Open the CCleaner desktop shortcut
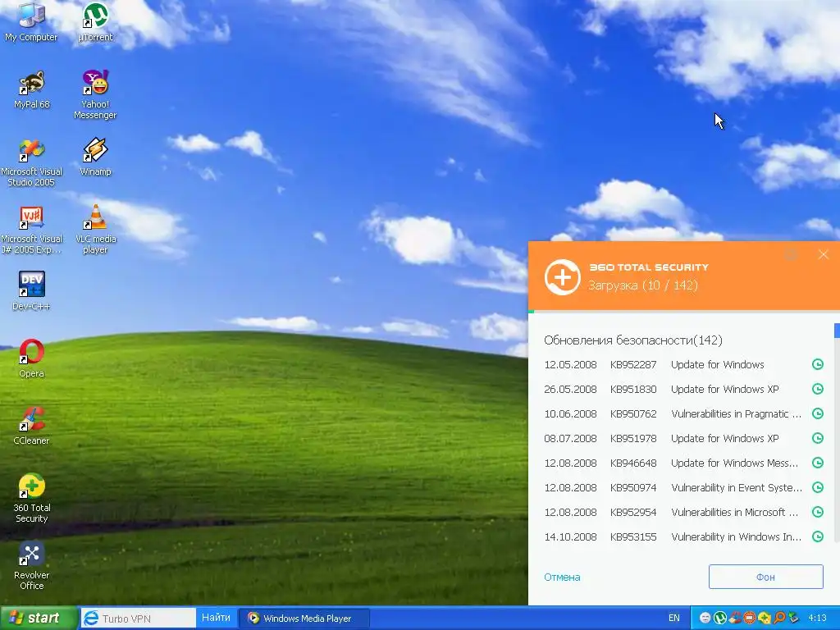 click(x=31, y=426)
